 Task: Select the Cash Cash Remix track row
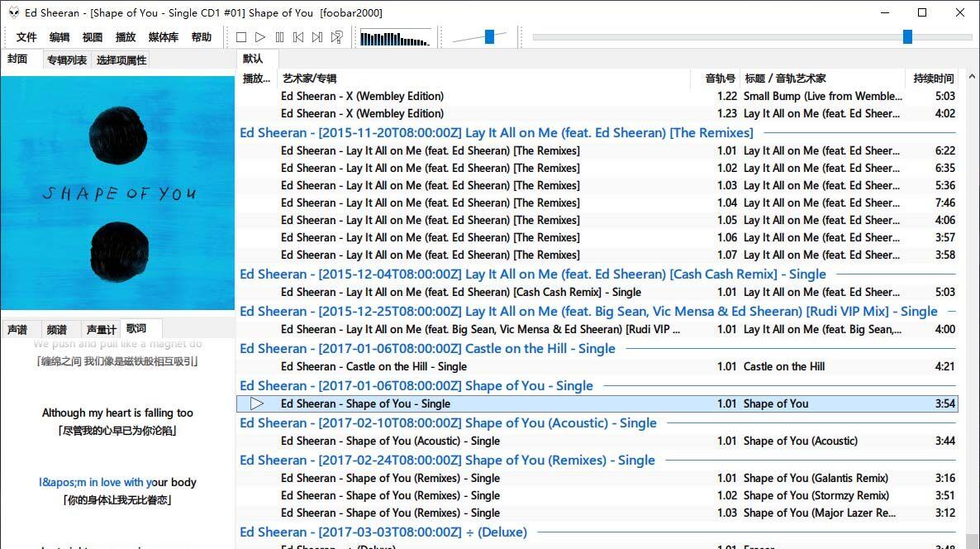pyautogui.click(x=597, y=293)
